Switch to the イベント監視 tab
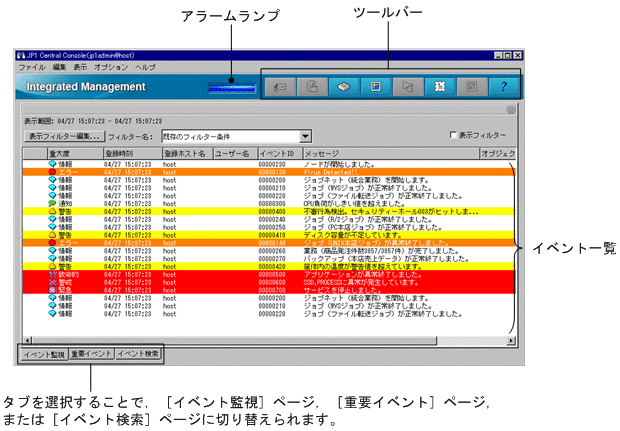620x431 pixels. 44,354
